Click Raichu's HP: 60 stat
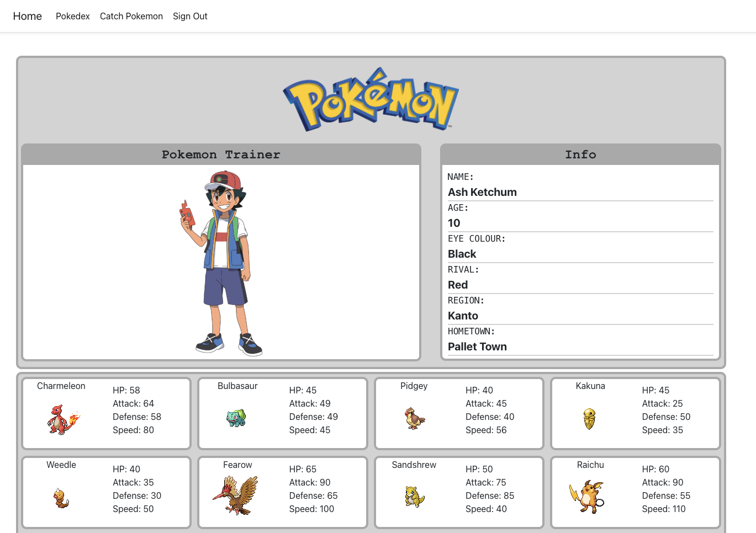The image size is (756, 533). pos(655,469)
